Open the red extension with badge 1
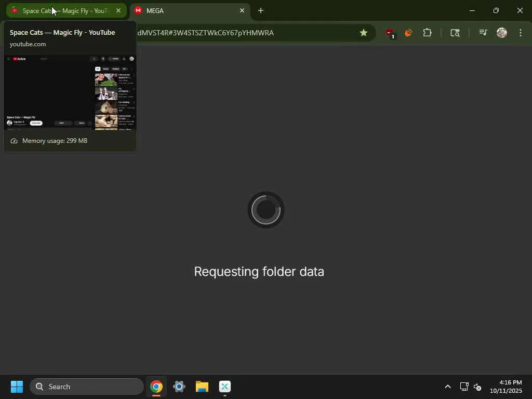This screenshot has height=399, width=532. 390,33
